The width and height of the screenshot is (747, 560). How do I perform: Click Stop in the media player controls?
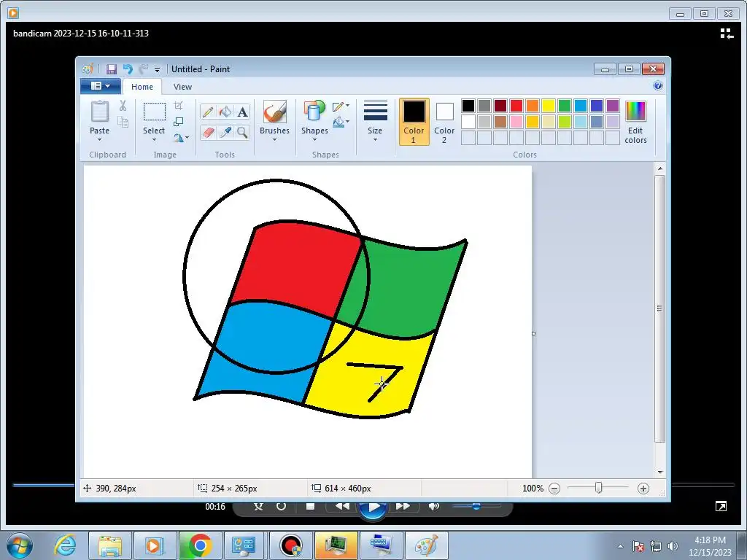point(310,506)
